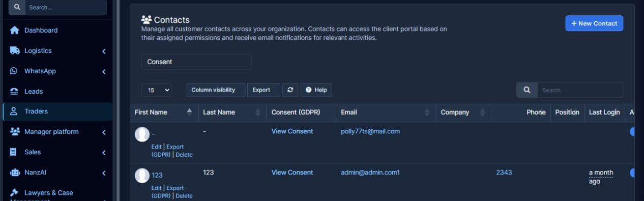Click the Lawyers & Case gavel icon
Viewport: 644px width, 201px height.
14,193
